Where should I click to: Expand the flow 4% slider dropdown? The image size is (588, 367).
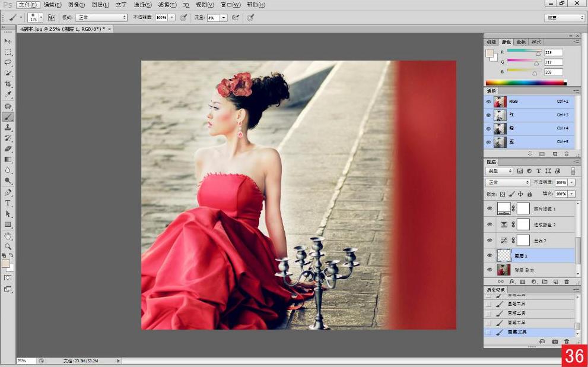pyautogui.click(x=224, y=18)
